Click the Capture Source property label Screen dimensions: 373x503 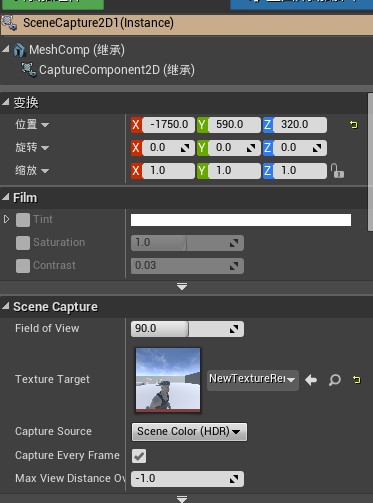[53, 432]
